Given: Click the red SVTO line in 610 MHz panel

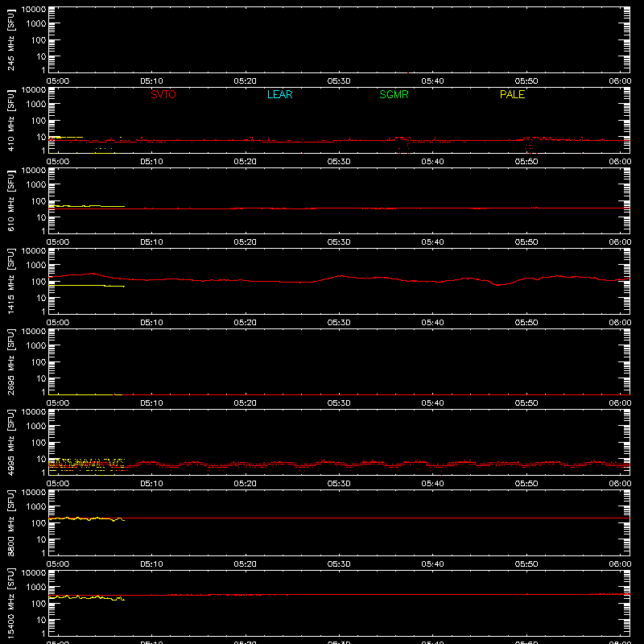Looking at the screenshot, I should (339, 208).
